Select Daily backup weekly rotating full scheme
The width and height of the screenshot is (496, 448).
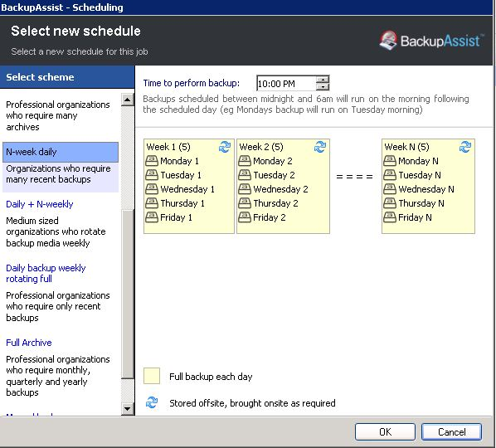pyautogui.click(x=46, y=273)
